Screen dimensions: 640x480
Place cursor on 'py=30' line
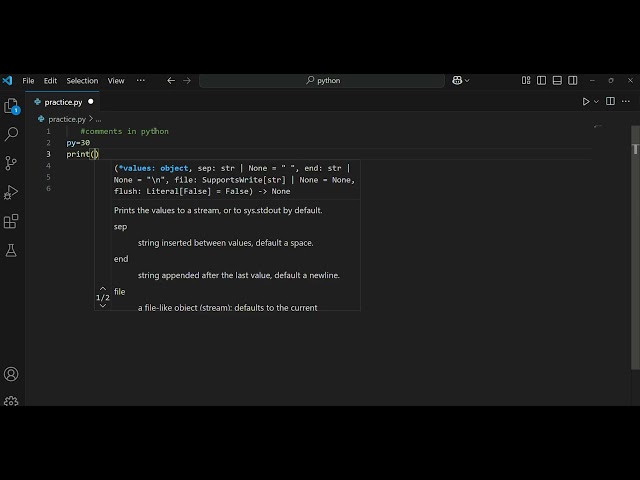click(78, 143)
